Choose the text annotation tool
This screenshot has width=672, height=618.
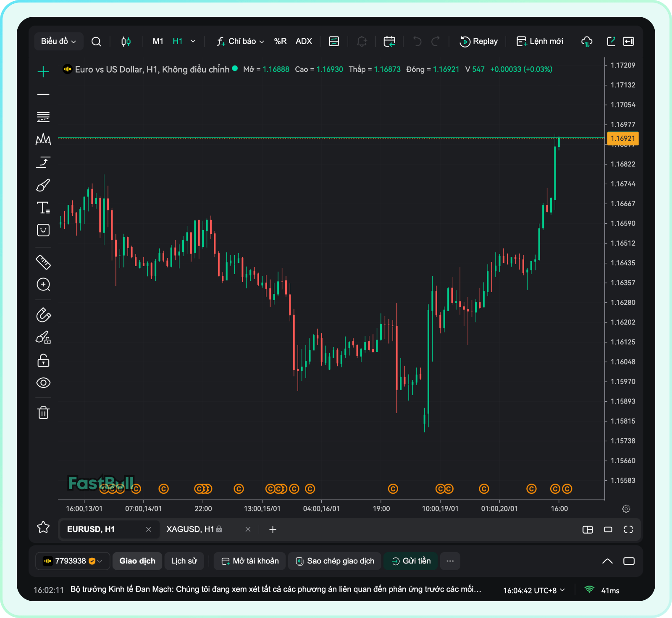[43, 208]
